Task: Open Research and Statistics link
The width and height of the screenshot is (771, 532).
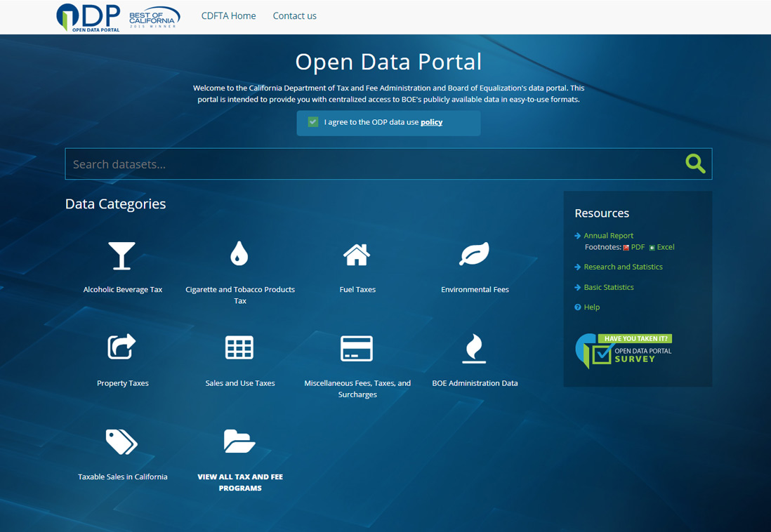Action: (x=623, y=267)
